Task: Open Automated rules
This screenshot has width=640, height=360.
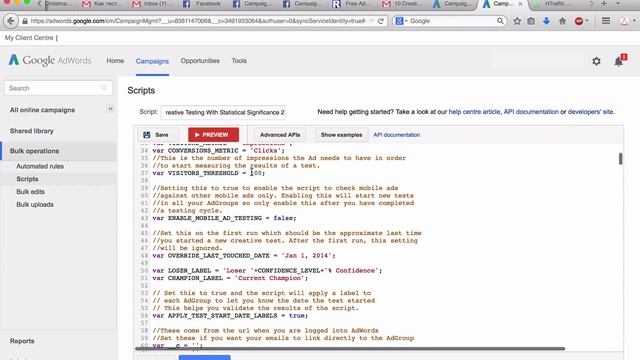Action: click(40, 166)
